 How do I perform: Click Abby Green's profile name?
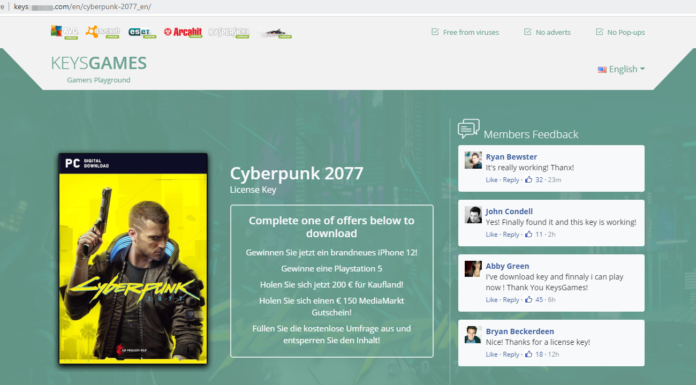pos(507,266)
